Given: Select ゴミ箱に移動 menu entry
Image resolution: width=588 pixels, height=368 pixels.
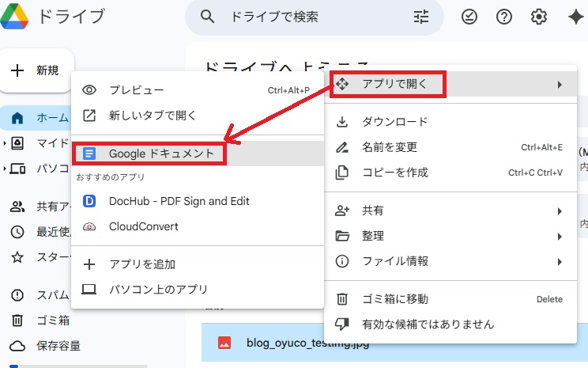Looking at the screenshot, I should coord(394,299).
